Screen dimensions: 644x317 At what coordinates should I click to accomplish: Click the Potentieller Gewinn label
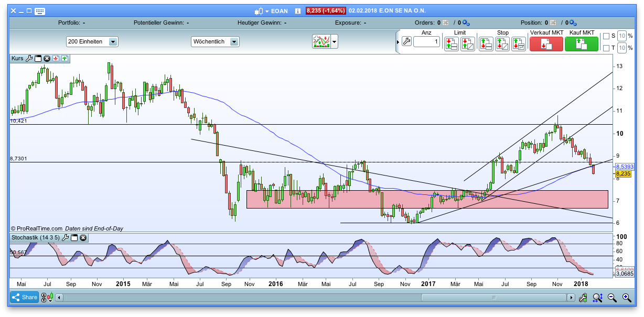click(x=158, y=23)
